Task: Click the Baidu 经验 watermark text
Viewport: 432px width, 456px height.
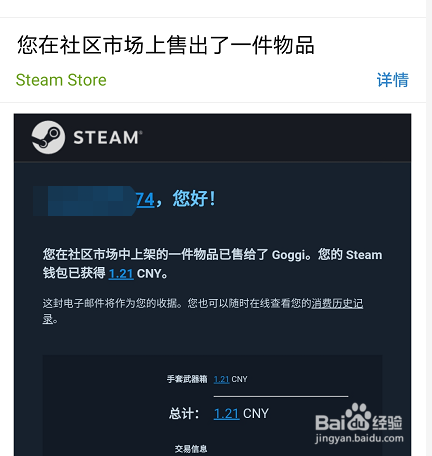Action: [x=387, y=423]
